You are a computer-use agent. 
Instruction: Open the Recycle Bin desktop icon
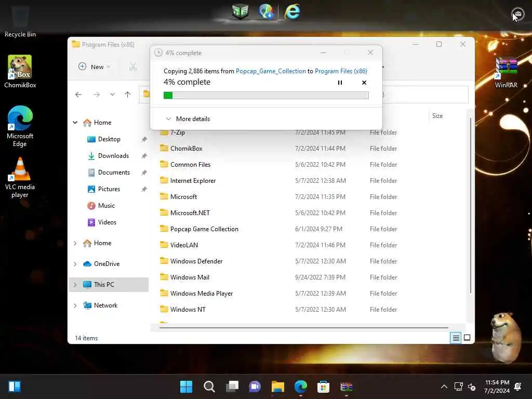coord(20,22)
